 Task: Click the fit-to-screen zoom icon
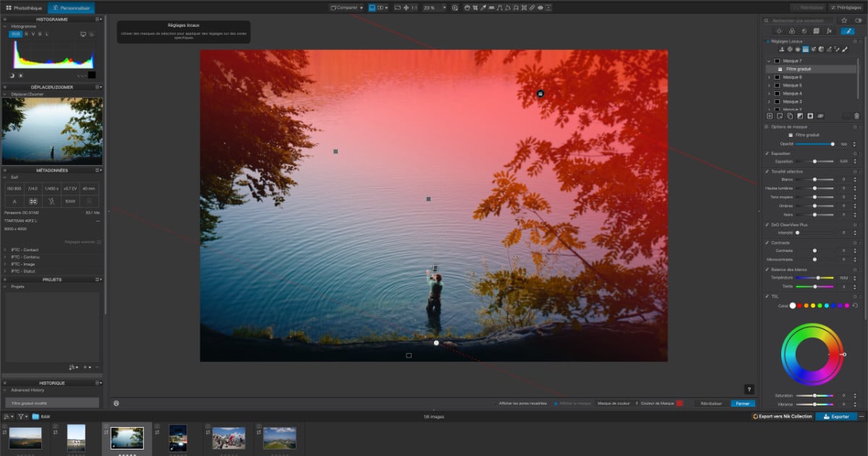[397, 7]
